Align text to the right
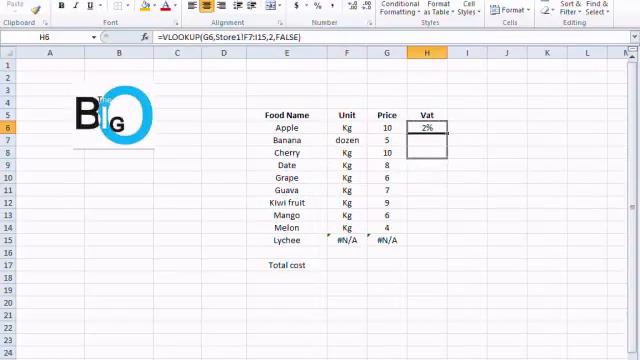 pos(221,5)
